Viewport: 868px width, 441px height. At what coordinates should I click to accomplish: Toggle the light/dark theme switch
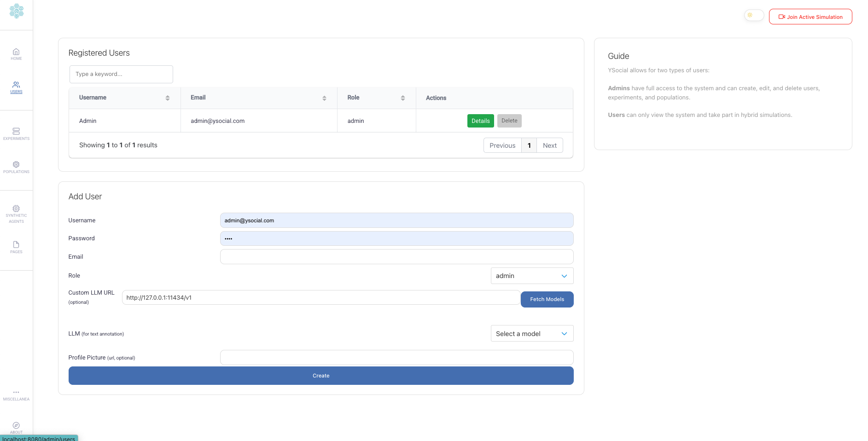pos(754,16)
